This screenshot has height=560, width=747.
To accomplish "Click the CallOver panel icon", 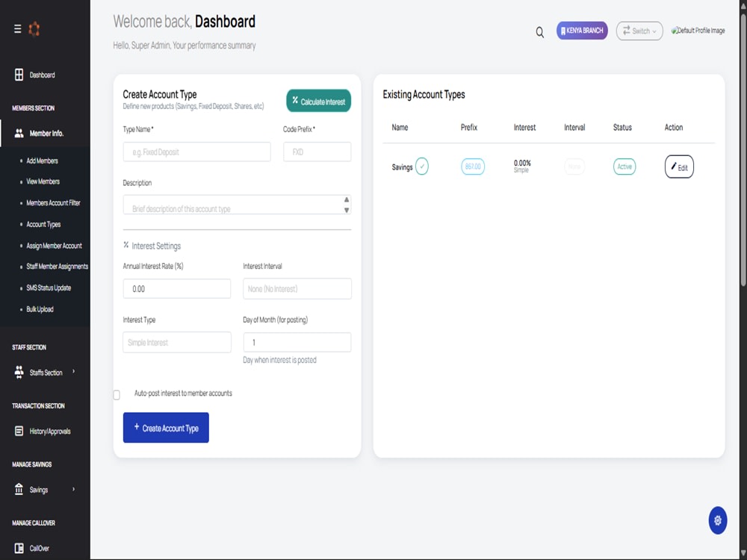I will (19, 548).
